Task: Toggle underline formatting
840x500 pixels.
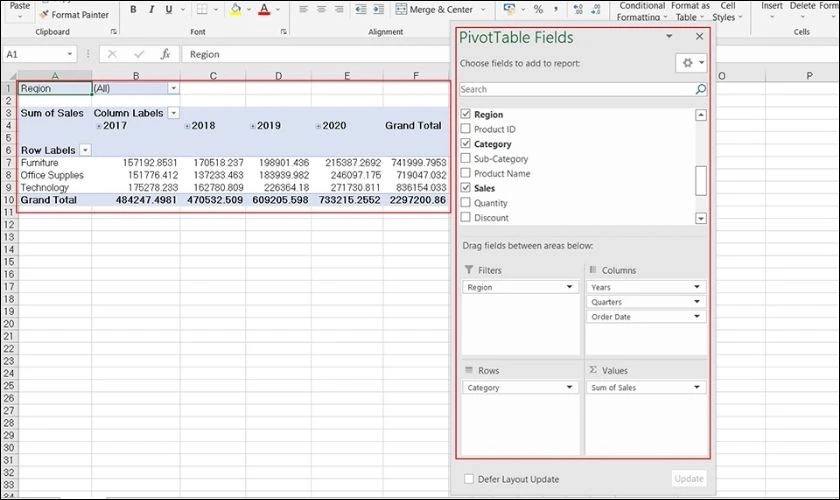Action: point(169,9)
